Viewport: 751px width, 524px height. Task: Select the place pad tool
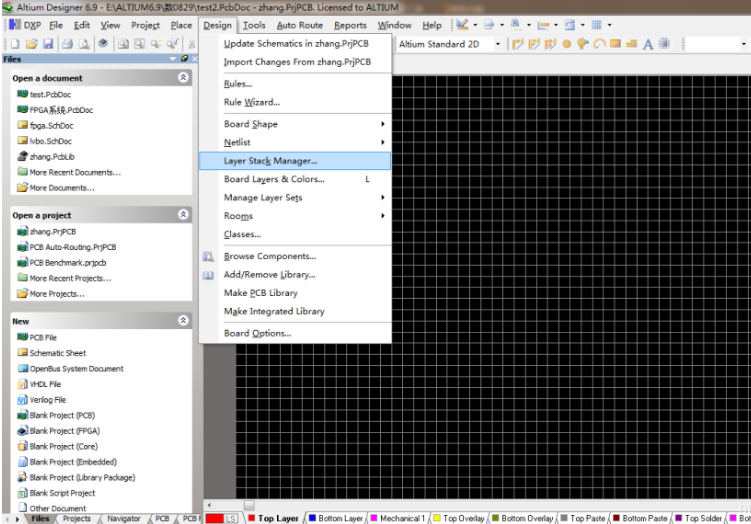(567, 44)
